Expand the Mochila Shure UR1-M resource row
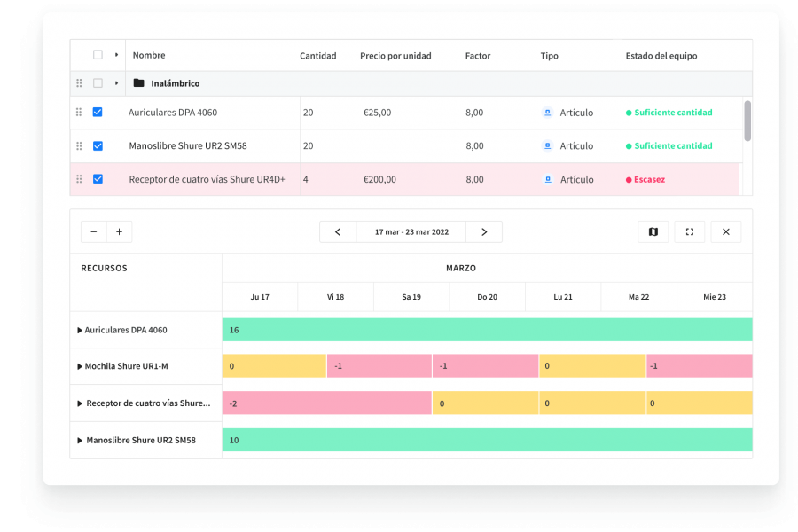 (79, 366)
